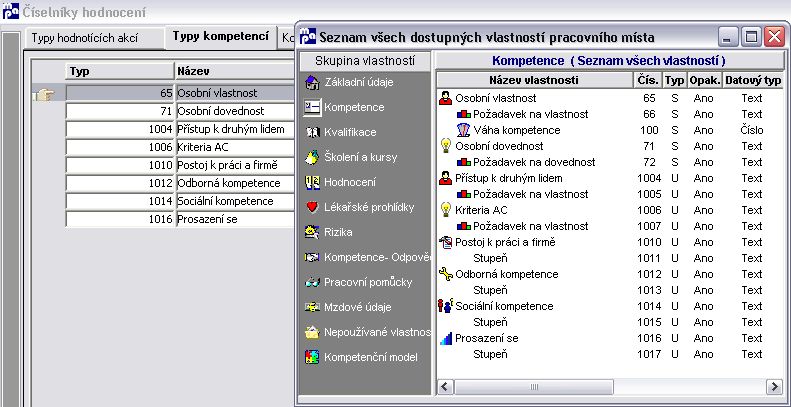
Task: Sort by Čís. column header
Action: pos(647,80)
